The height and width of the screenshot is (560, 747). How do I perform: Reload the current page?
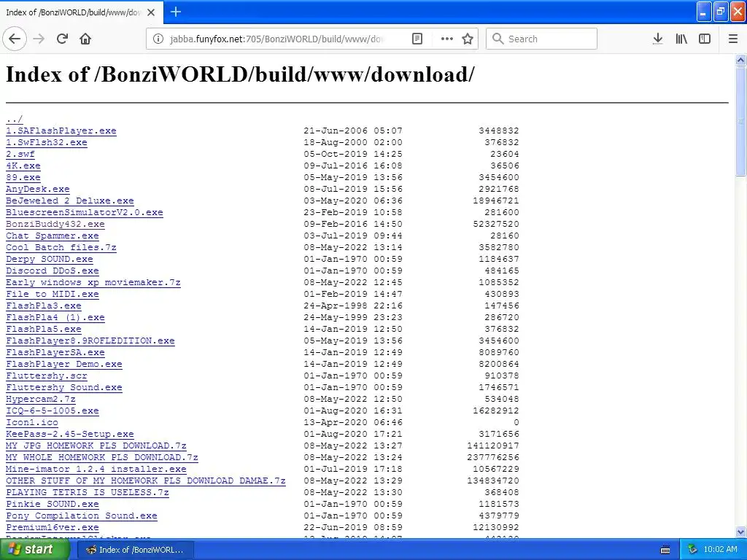click(63, 39)
